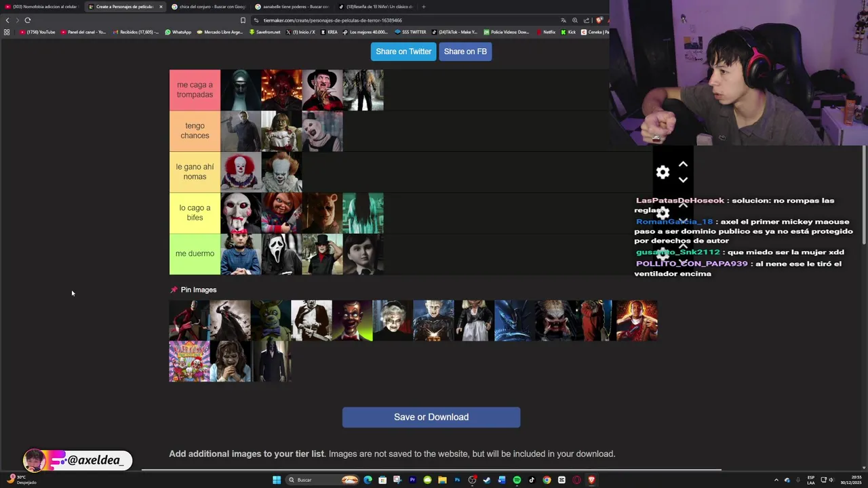Open Opera browser from the taskbar
868x488 pixels.
(x=576, y=480)
